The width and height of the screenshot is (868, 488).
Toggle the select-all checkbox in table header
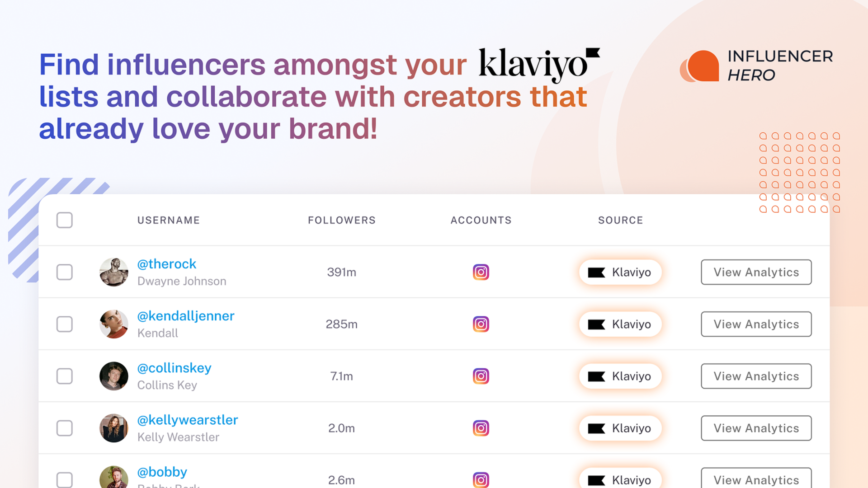pos(65,220)
